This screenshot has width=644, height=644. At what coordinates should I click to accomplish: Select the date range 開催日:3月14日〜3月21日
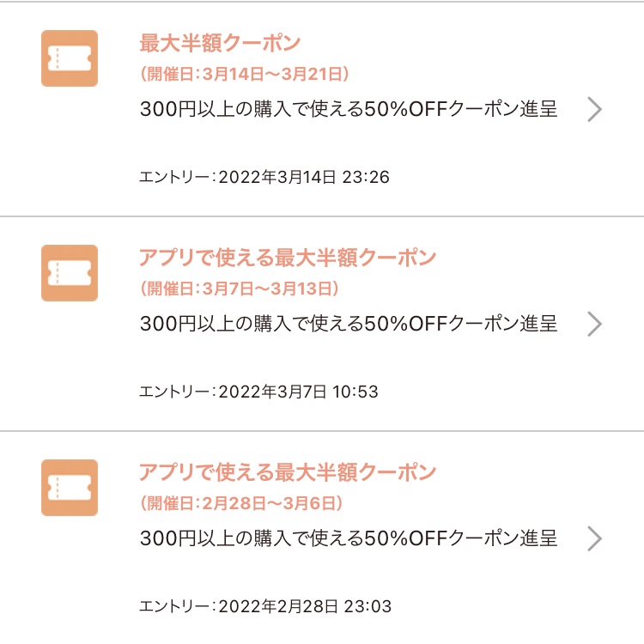[245, 74]
